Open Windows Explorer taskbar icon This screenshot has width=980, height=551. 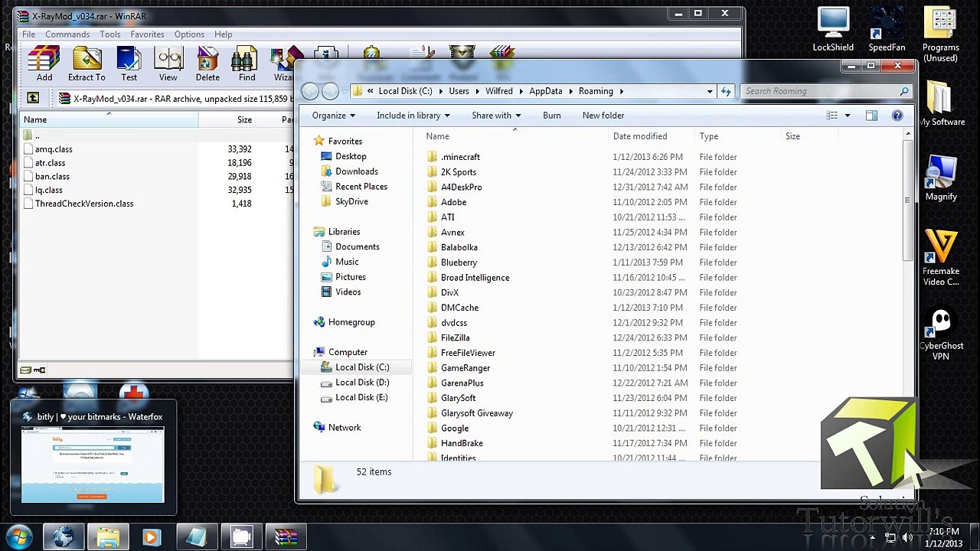[107, 537]
